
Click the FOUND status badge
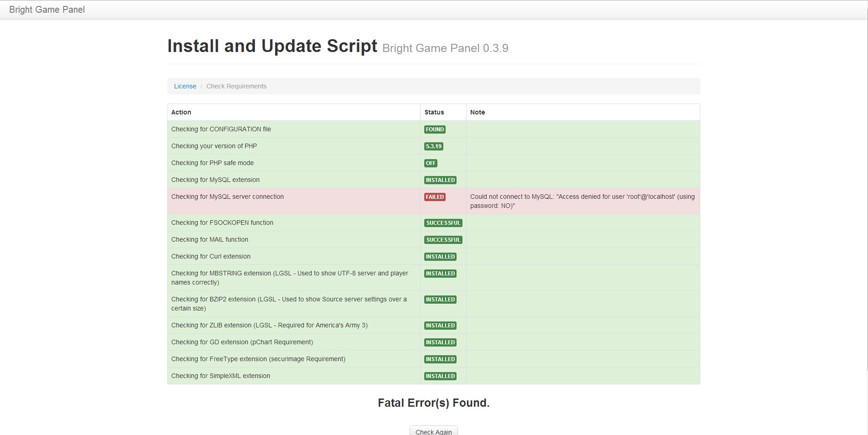tap(435, 129)
